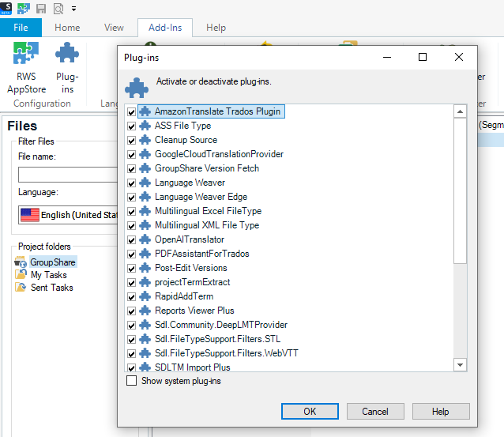Select the Post-Edit Versions entry
The width and height of the screenshot is (504, 437).
[191, 268]
